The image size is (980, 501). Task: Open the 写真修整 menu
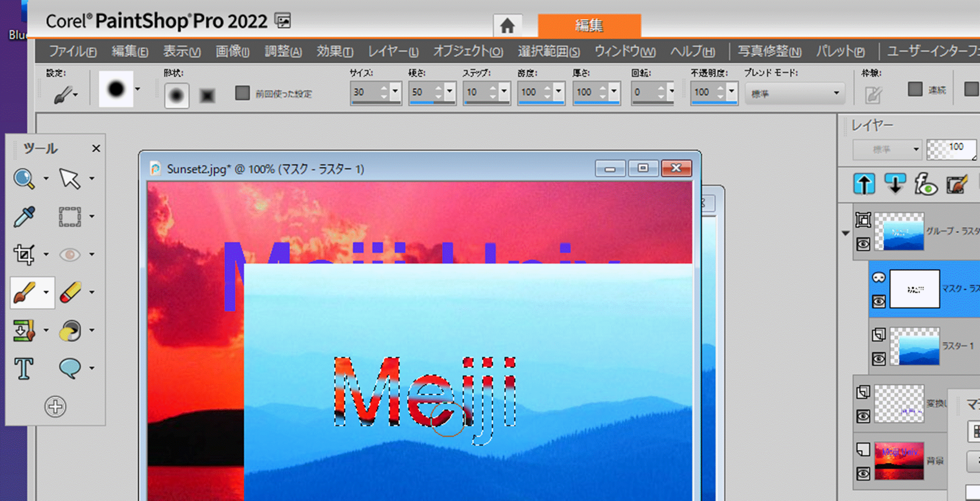click(x=769, y=51)
